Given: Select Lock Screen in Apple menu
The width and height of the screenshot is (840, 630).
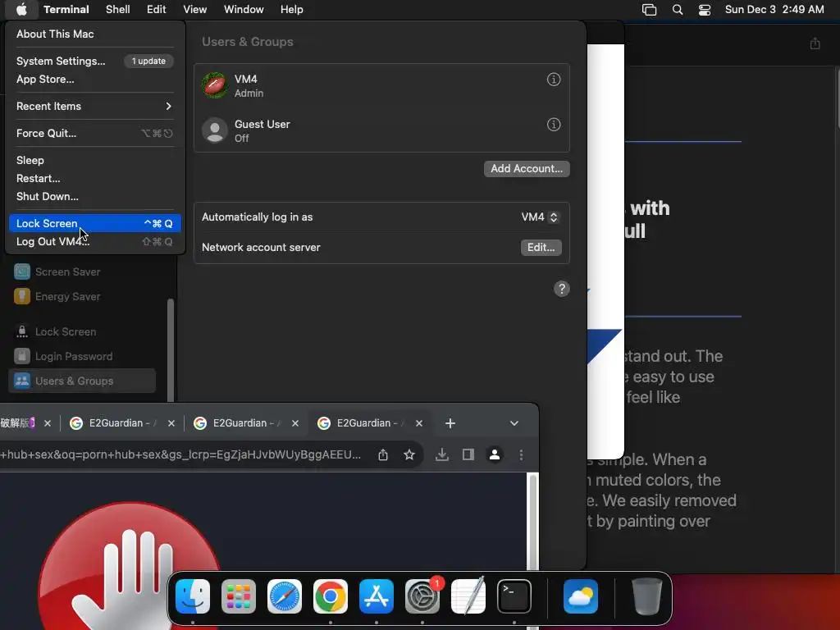Looking at the screenshot, I should click(95, 223).
